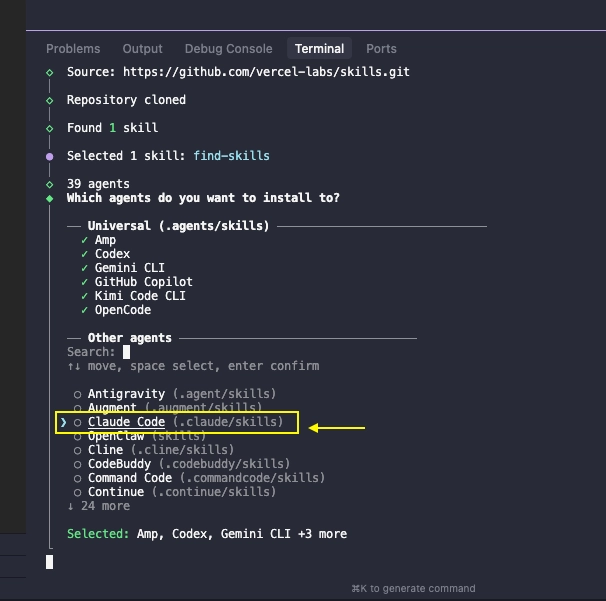The height and width of the screenshot is (601, 606).
Task: Click the ⌘K to generate command hint
Action: [x=413, y=588]
